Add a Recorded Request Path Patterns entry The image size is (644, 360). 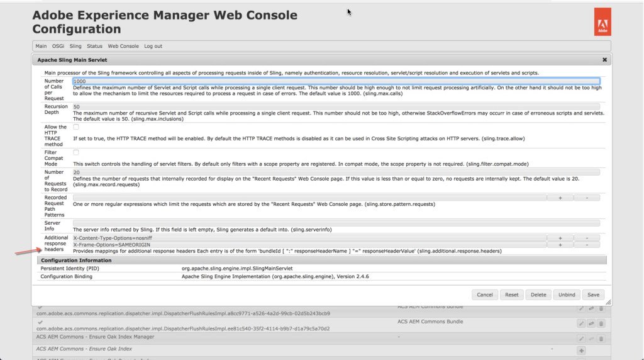pos(560,198)
